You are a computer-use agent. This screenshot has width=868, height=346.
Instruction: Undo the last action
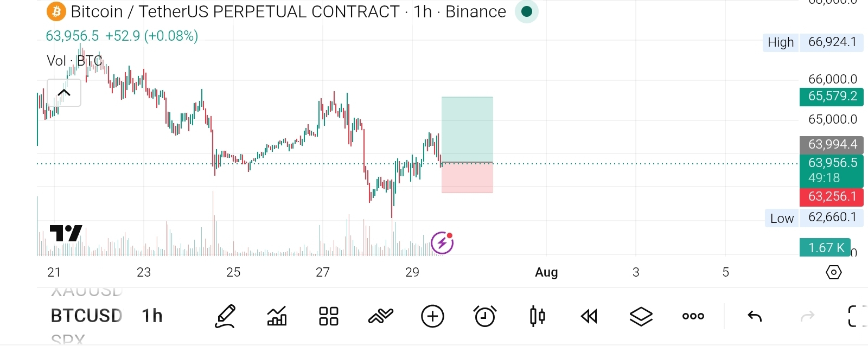pyautogui.click(x=755, y=316)
